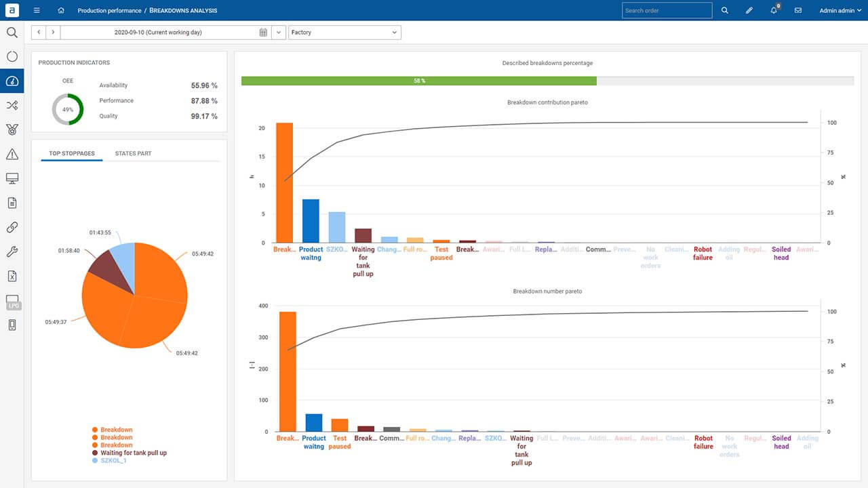
Task: Open the hamburger menu in top bar
Action: click(x=37, y=11)
